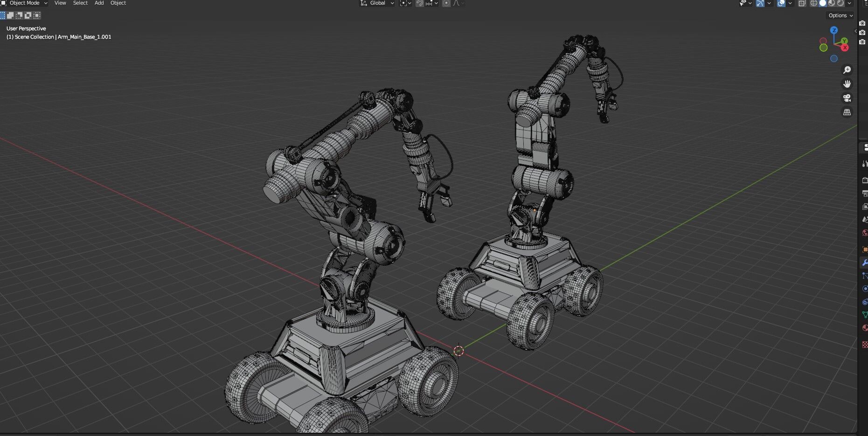Switch to Rendered viewport shading
This screenshot has width=868, height=436.
click(840, 3)
